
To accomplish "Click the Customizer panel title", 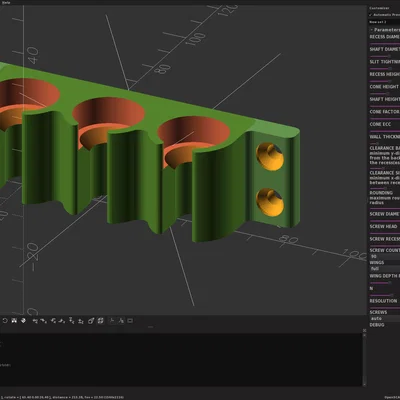I will [x=379, y=8].
